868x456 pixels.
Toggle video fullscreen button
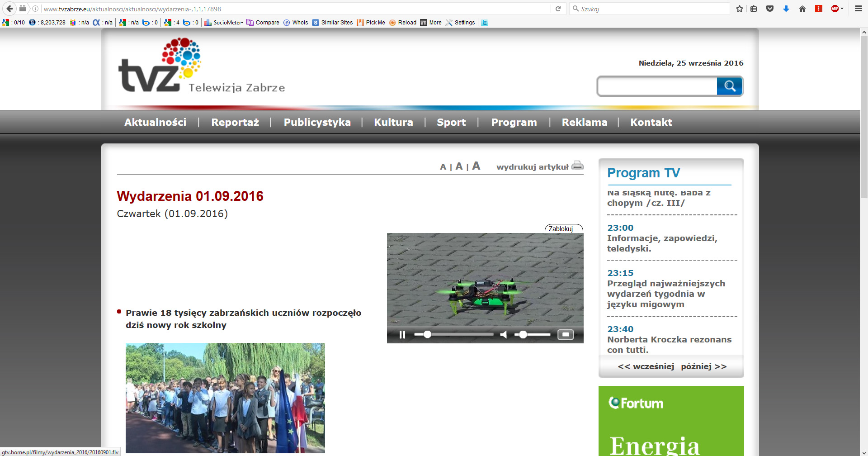coord(566,335)
